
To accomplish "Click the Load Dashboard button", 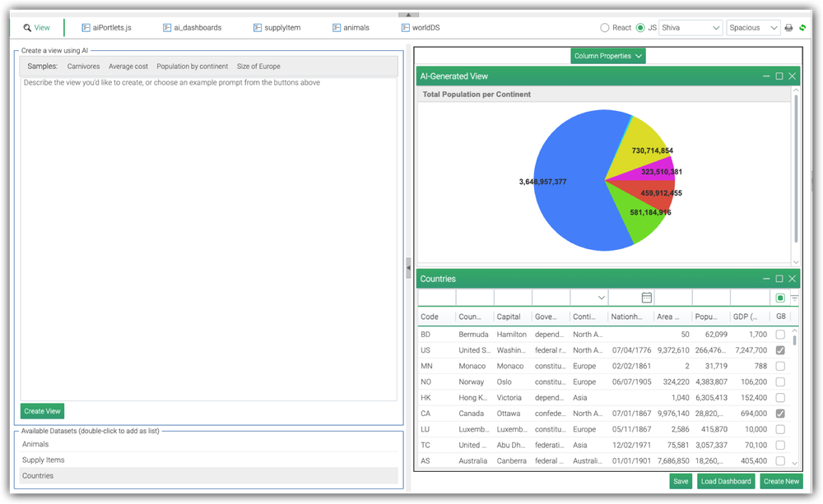I will (x=726, y=481).
